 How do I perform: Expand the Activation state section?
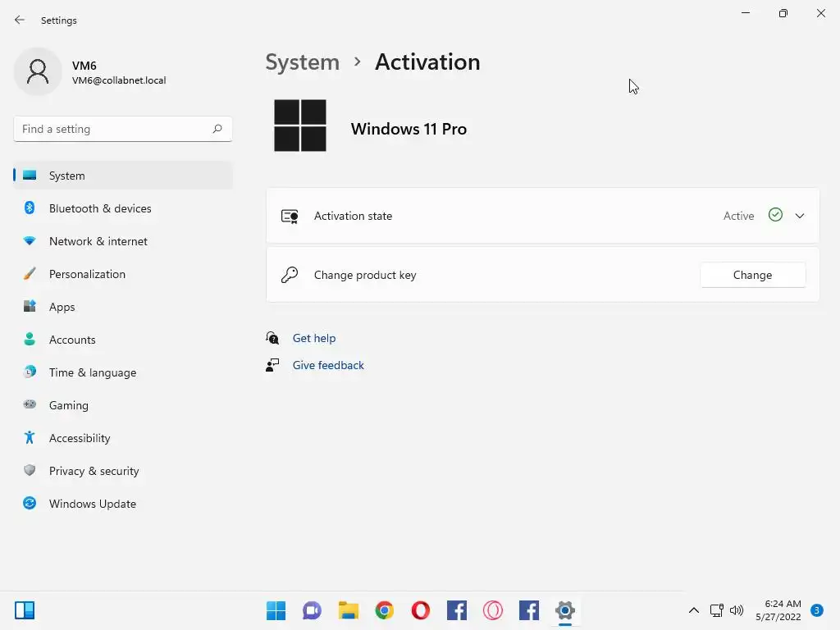click(x=800, y=216)
